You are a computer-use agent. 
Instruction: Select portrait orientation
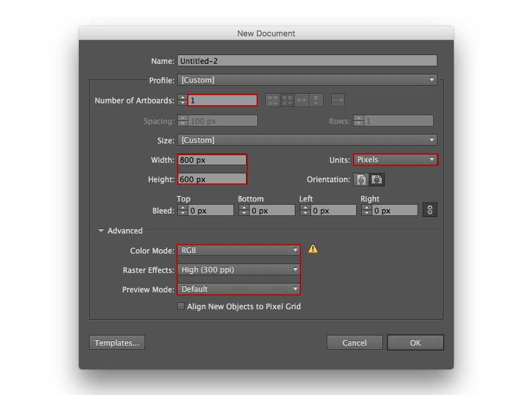(x=361, y=179)
